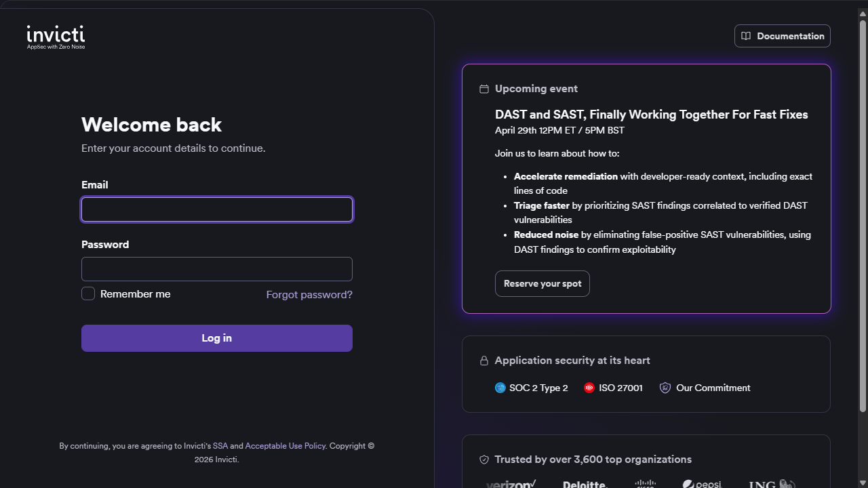Click the calendar icon beside Upcoming event
The width and height of the screenshot is (868, 488).
(484, 89)
